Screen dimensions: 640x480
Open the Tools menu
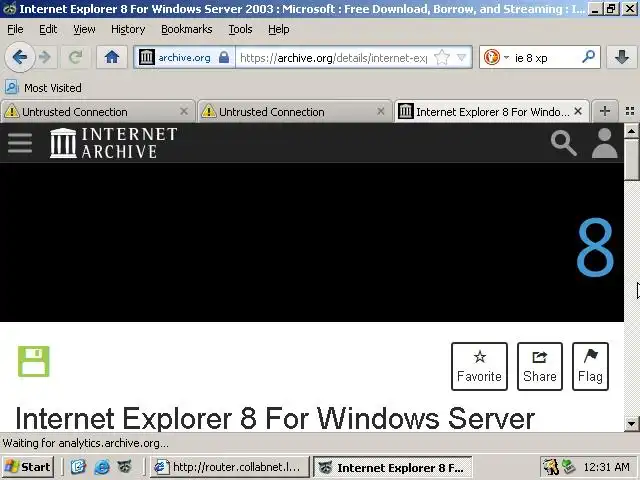tap(240, 29)
